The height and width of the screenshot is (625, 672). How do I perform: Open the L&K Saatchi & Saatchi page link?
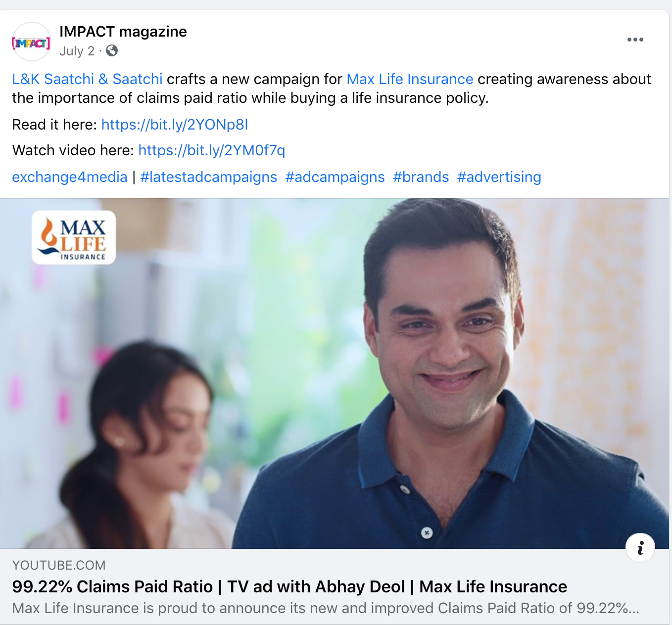(87, 79)
